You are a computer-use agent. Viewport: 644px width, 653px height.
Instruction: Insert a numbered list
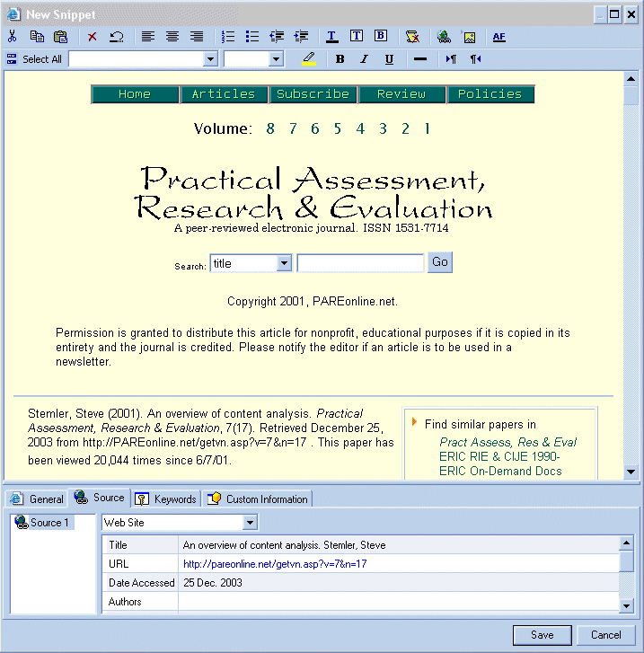pos(228,37)
